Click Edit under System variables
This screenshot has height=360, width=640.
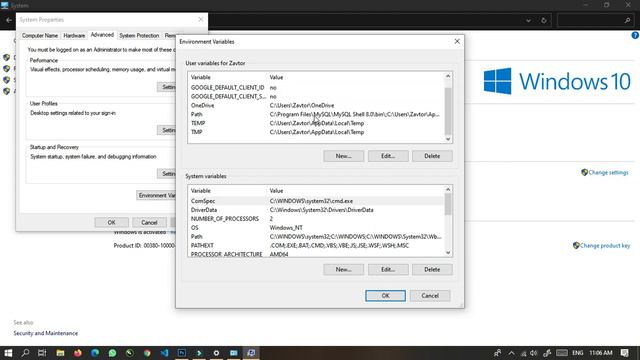388,269
